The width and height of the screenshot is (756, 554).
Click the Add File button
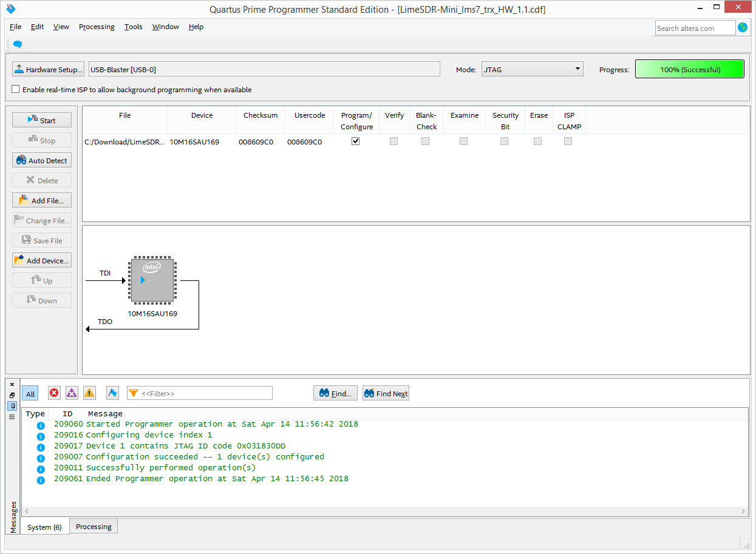coord(42,200)
